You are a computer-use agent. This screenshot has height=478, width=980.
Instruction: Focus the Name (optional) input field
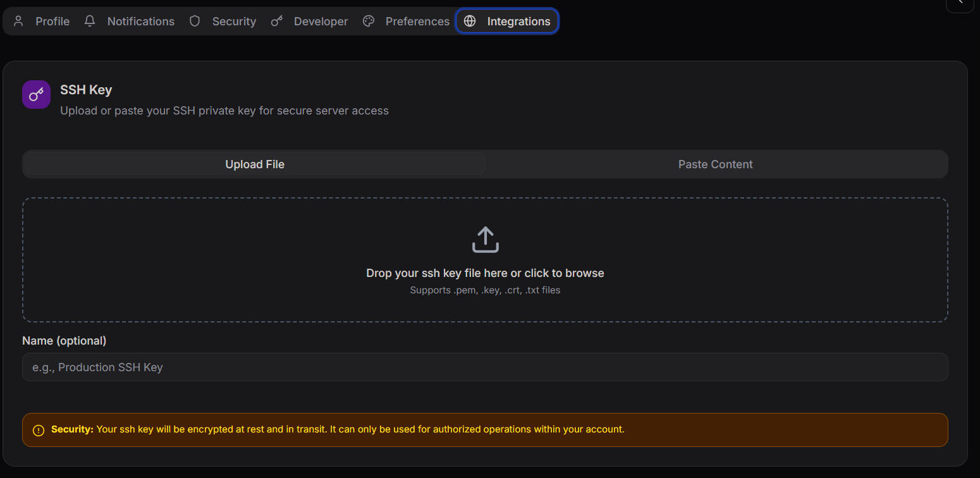pos(485,367)
